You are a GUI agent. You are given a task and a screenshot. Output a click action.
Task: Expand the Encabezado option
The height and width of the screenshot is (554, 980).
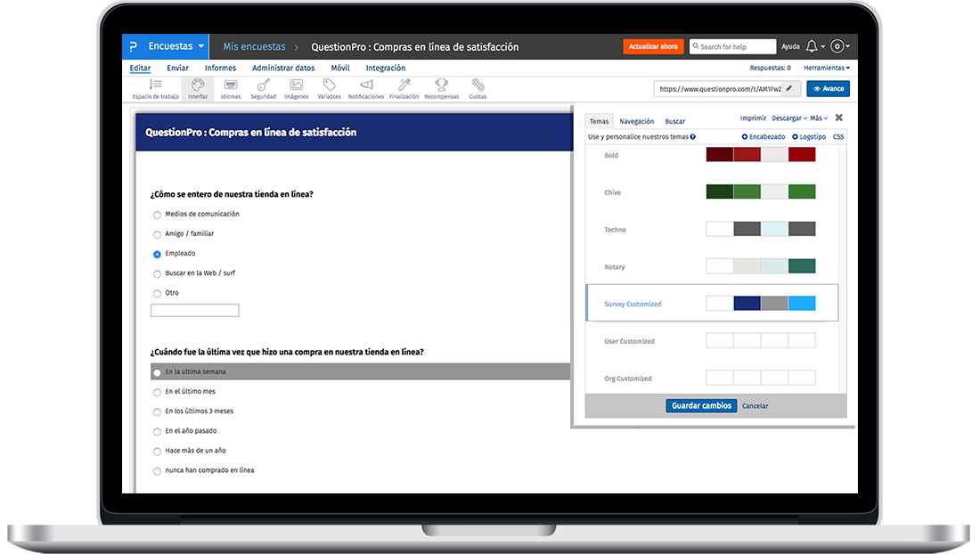coord(764,137)
